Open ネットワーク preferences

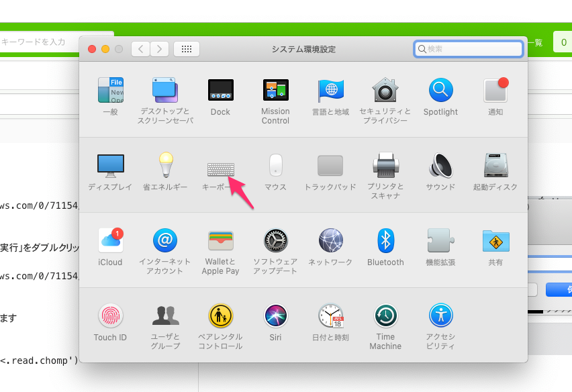[331, 240]
